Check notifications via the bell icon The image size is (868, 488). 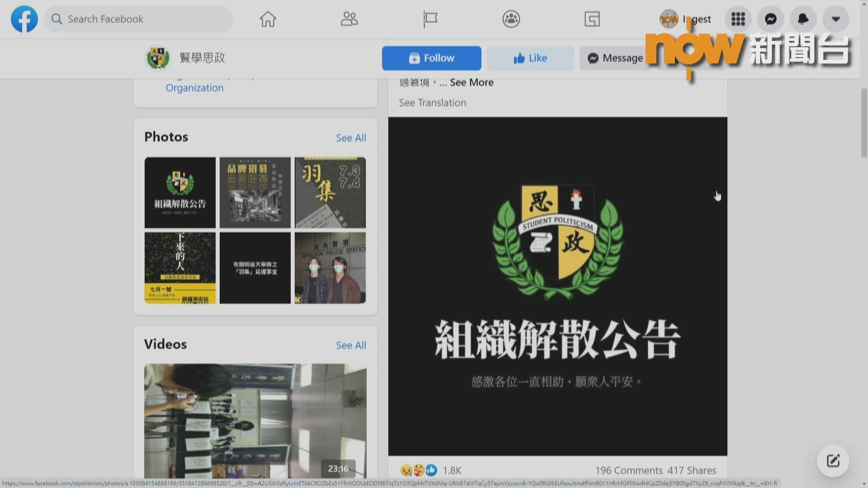pos(803,19)
